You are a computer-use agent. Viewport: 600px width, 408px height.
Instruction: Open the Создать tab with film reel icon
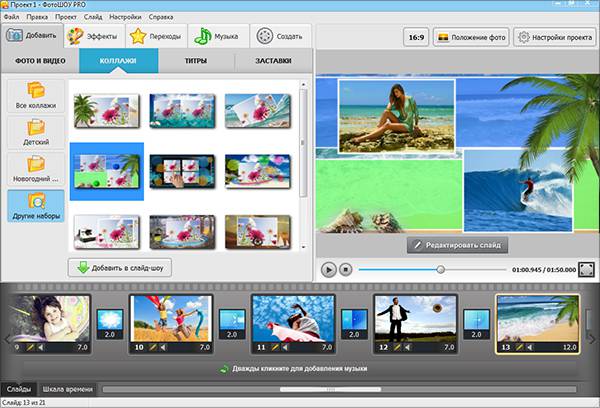[280, 36]
